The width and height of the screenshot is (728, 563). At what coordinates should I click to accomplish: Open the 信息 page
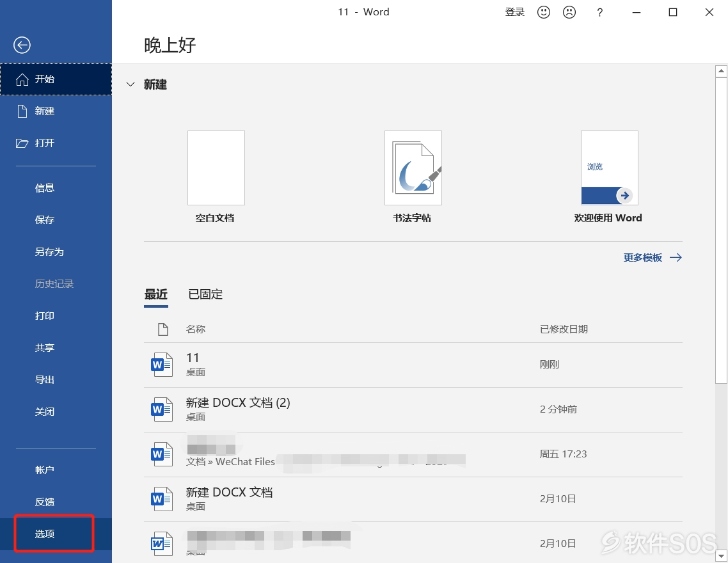pos(56,188)
